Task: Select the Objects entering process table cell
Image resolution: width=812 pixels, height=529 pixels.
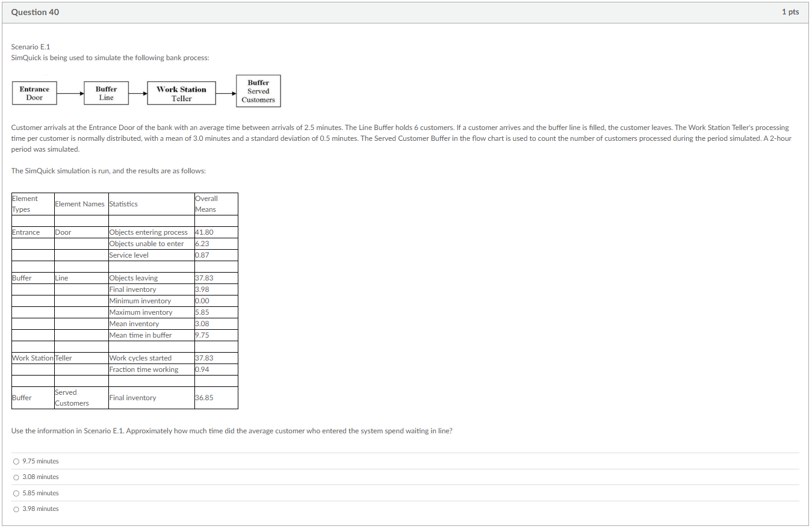Action: 149,232
